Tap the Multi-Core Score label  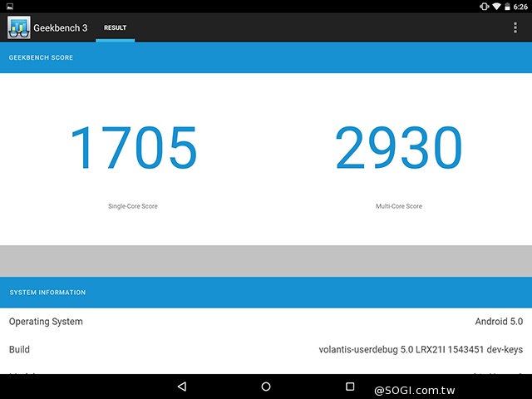tap(399, 206)
